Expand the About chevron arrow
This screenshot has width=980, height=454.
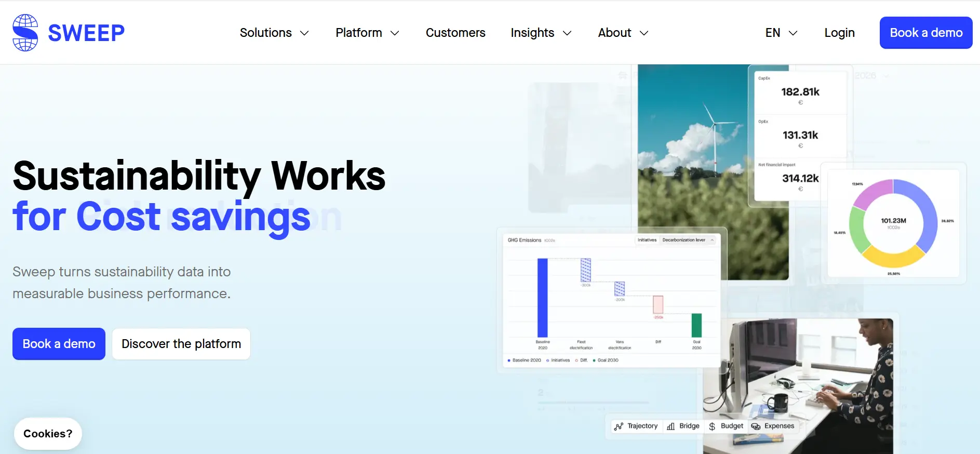pos(644,33)
